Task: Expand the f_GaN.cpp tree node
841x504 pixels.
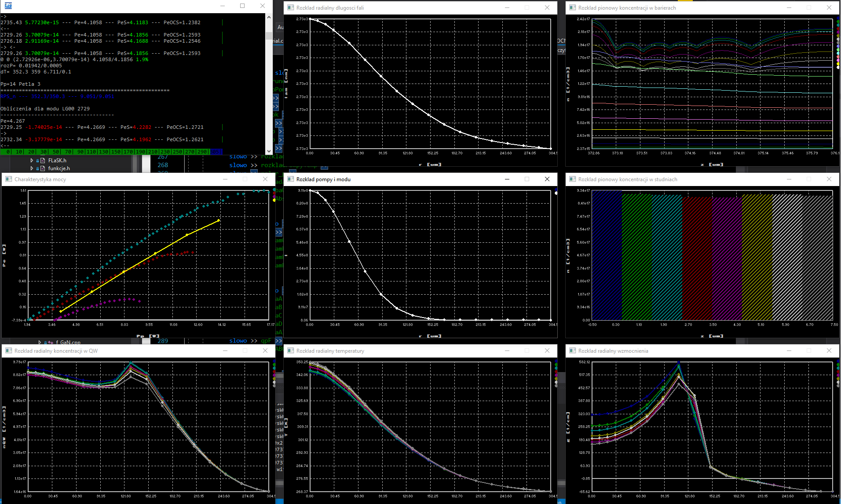Action: coord(40,342)
